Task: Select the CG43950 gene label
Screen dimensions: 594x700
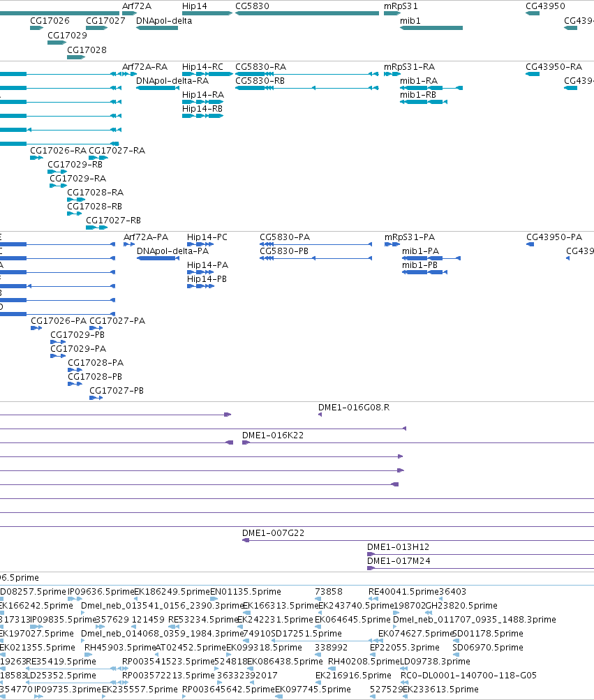Action: 545,6
